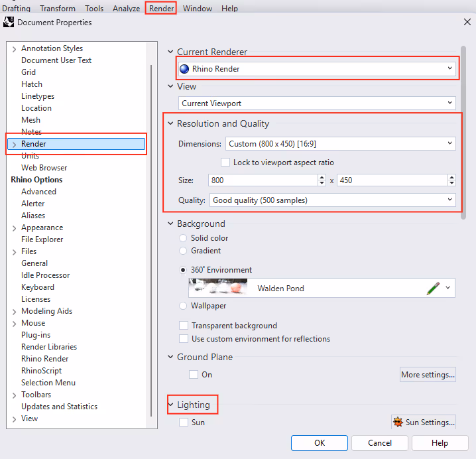The width and height of the screenshot is (476, 459).
Task: Expand the Mouse tree node
Action: coord(14,324)
